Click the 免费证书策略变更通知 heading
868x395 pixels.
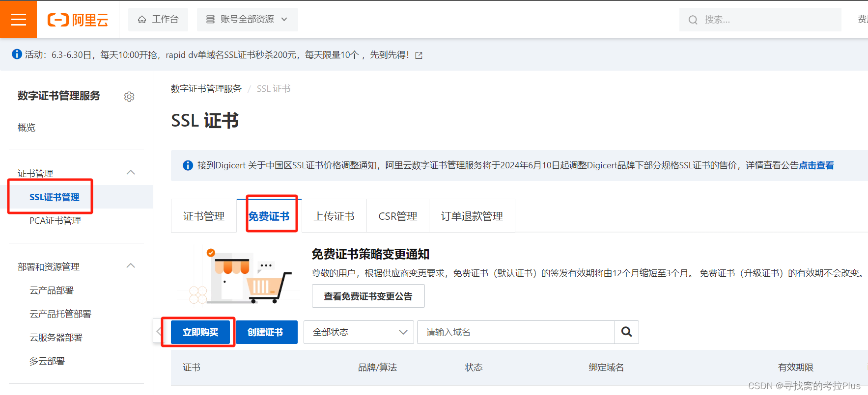point(370,254)
